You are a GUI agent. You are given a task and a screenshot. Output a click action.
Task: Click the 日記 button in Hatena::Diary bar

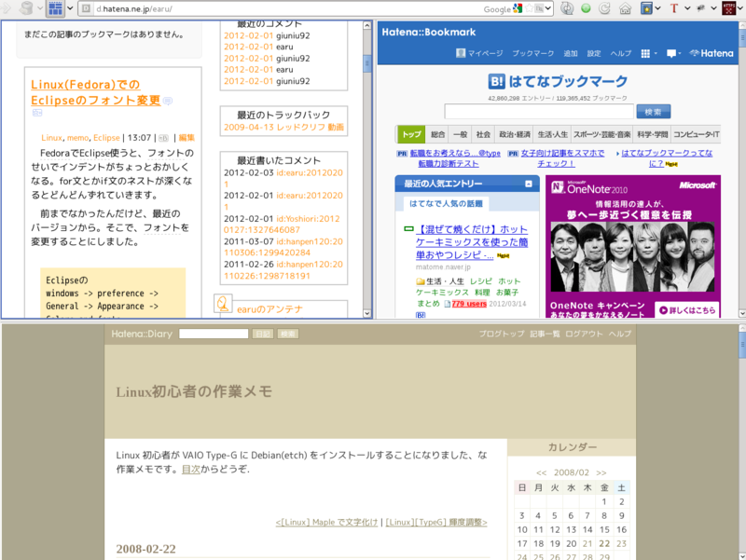pos(263,334)
